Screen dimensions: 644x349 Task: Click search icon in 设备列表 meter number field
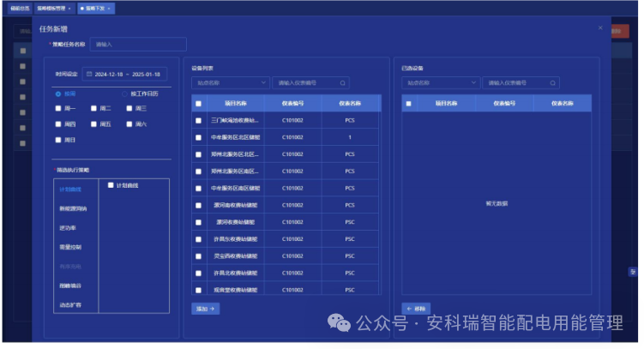click(342, 83)
